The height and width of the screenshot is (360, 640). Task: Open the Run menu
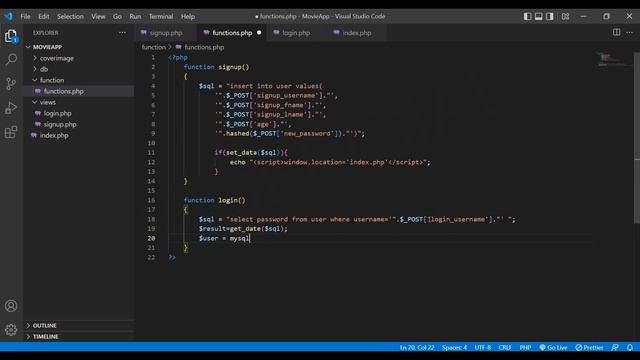pos(135,16)
